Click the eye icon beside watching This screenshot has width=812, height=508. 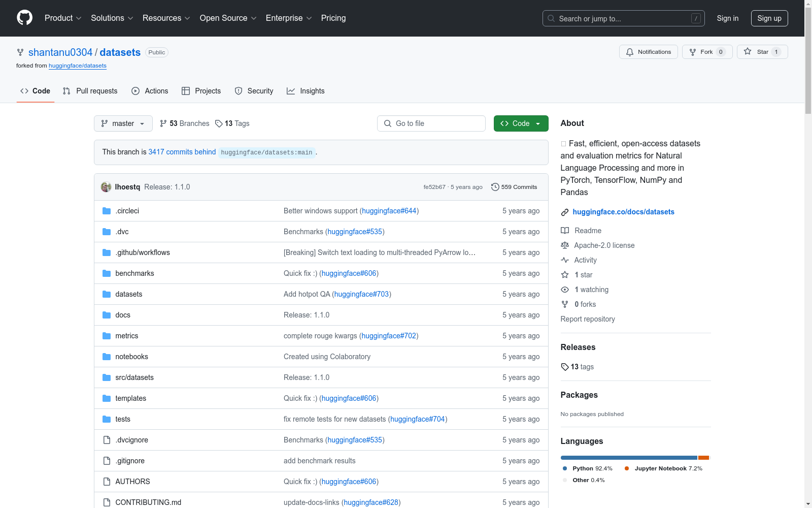coord(565,290)
